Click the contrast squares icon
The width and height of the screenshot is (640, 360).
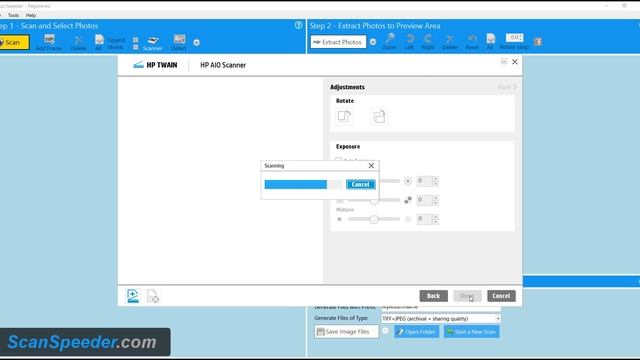pyautogui.click(x=408, y=200)
